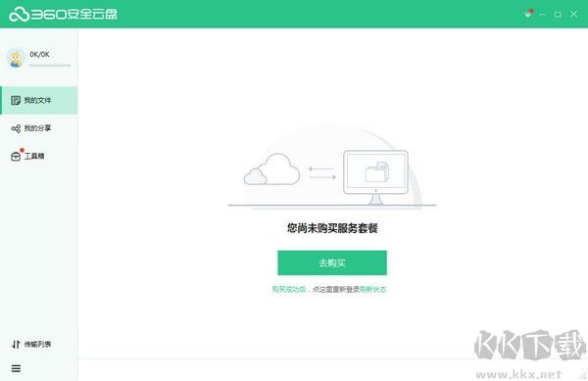Open 工具箱 in the sidebar
This screenshot has width=588, height=381.
pyautogui.click(x=38, y=156)
